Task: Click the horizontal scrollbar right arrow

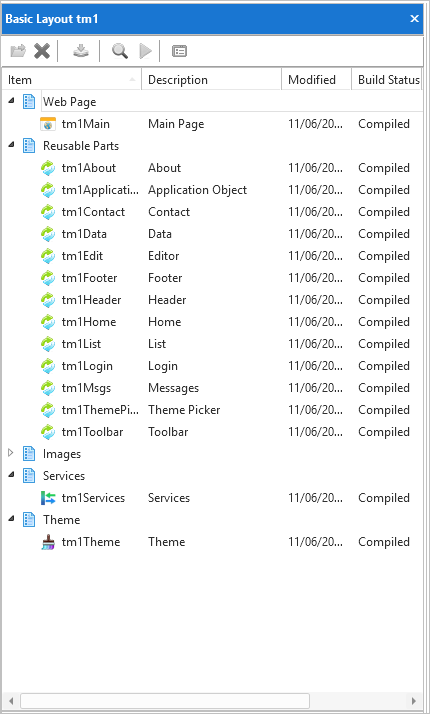Action: (414, 700)
